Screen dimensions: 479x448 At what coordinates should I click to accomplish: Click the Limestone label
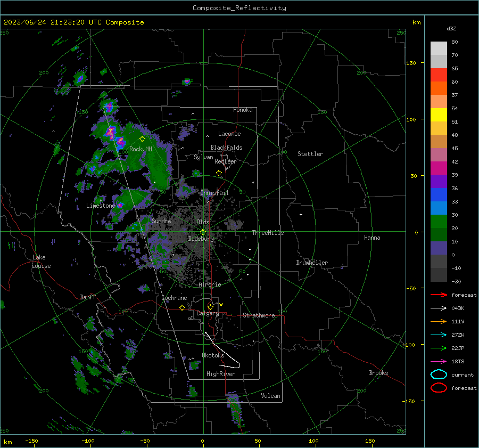pos(101,206)
